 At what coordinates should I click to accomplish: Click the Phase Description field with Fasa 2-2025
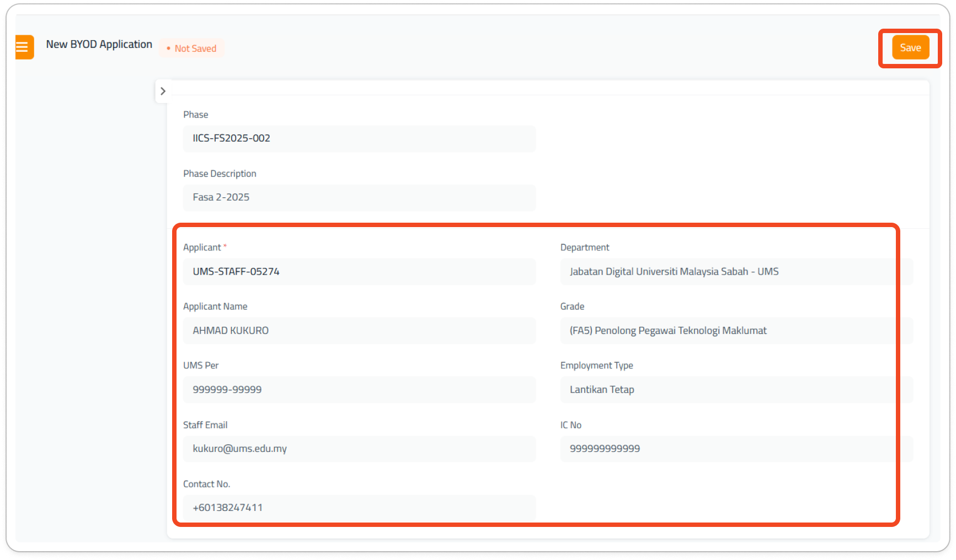click(359, 197)
